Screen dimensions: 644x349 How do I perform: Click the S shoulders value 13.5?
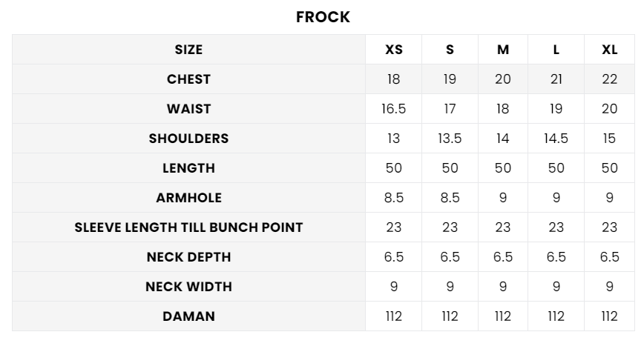pos(450,139)
